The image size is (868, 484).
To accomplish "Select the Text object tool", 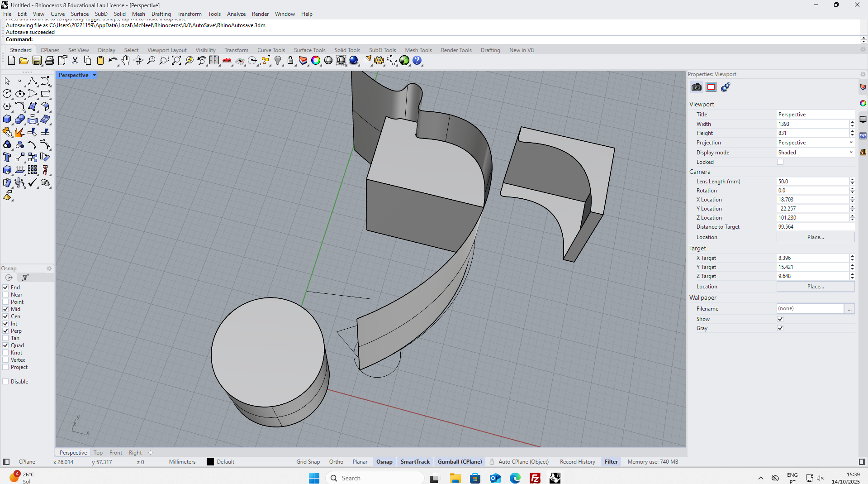I will pos(7,158).
